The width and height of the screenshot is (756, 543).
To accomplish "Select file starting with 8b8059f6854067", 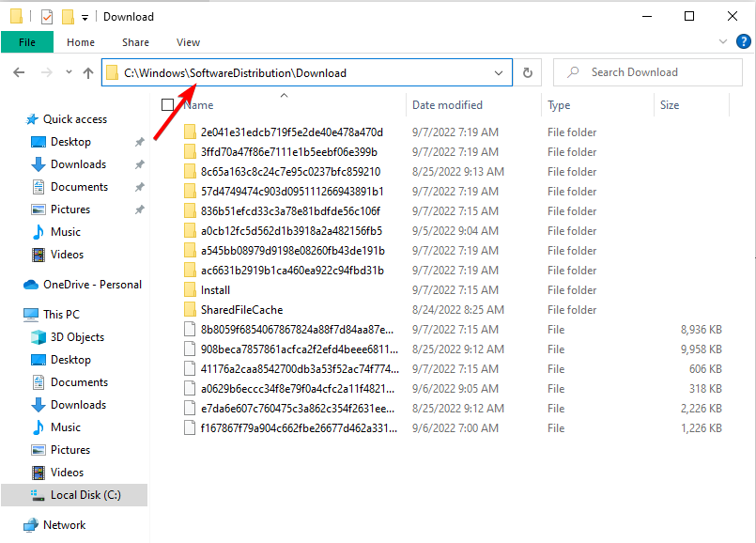I will pos(297,330).
